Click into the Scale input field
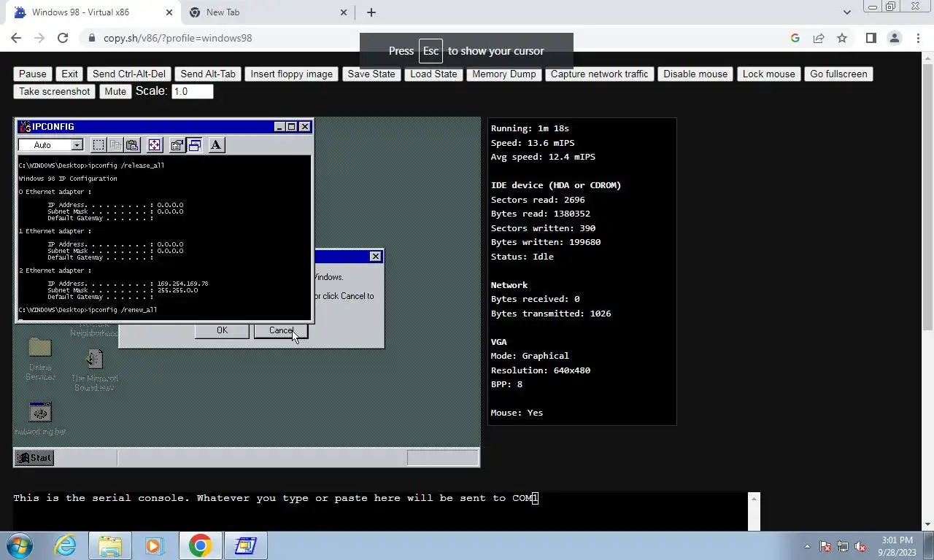This screenshot has width=934, height=560. (x=193, y=91)
